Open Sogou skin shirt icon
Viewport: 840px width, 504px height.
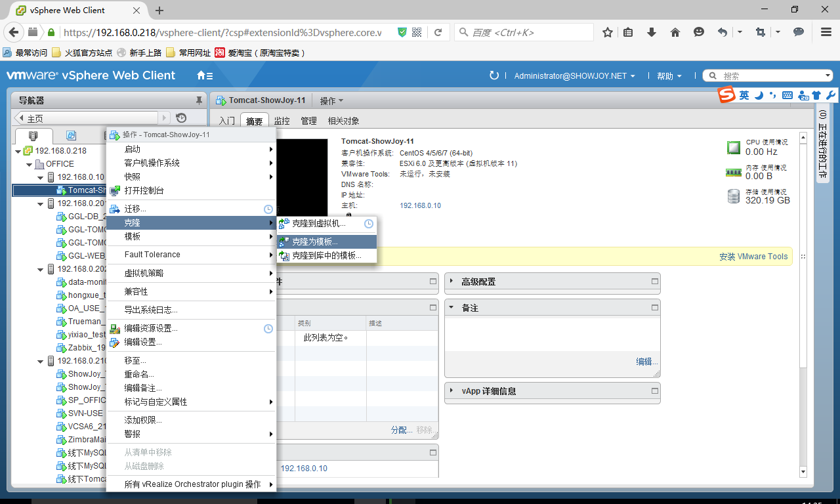tap(816, 95)
